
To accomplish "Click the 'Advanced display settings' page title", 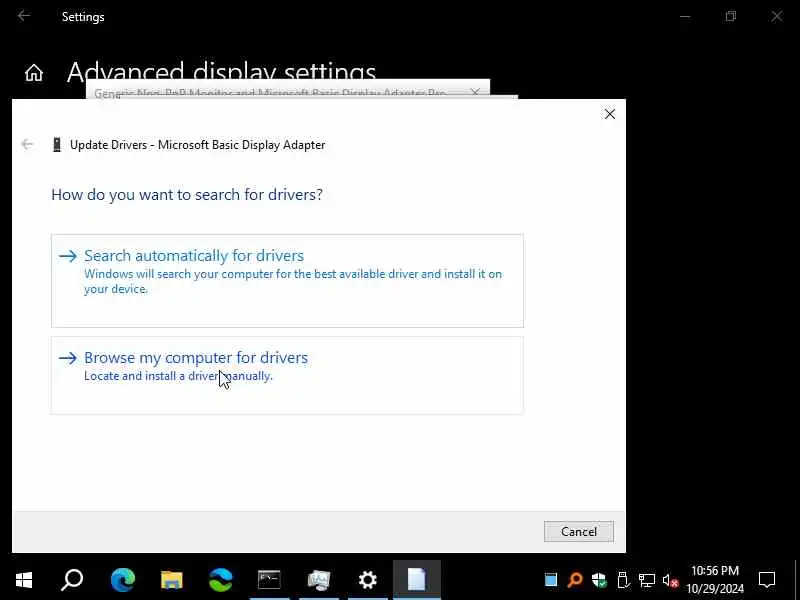I will [221, 72].
